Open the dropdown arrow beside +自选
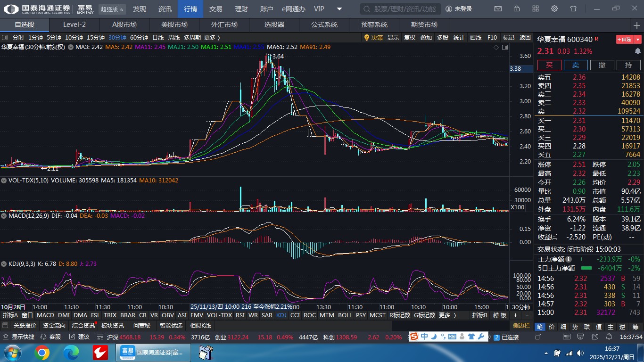 coord(638,40)
